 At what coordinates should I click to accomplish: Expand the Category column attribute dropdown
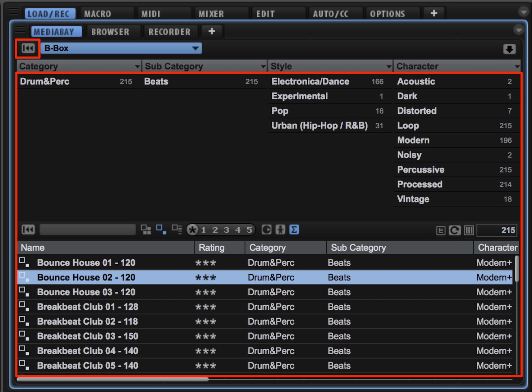click(137, 67)
